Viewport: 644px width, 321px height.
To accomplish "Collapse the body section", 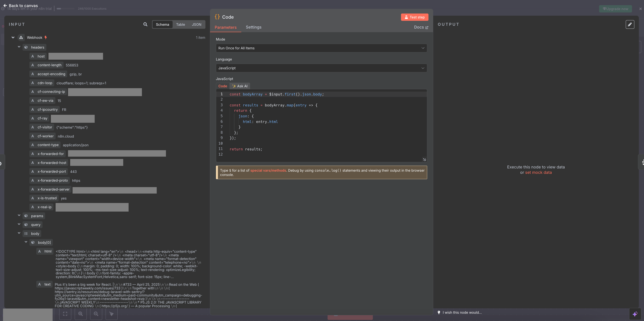I will [x=19, y=233].
